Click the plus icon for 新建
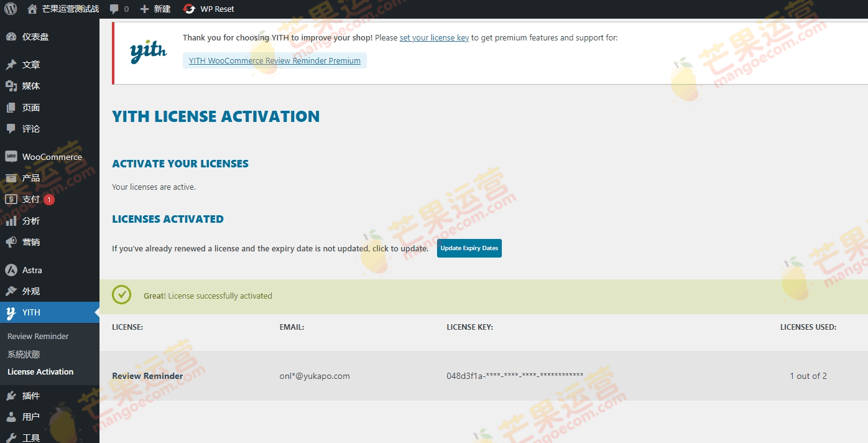868x443 pixels. tap(144, 9)
